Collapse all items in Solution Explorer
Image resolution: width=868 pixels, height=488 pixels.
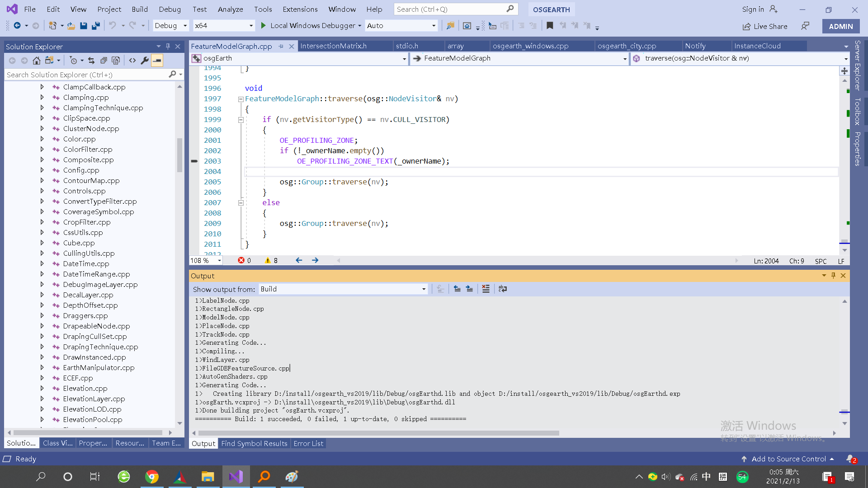pos(104,60)
